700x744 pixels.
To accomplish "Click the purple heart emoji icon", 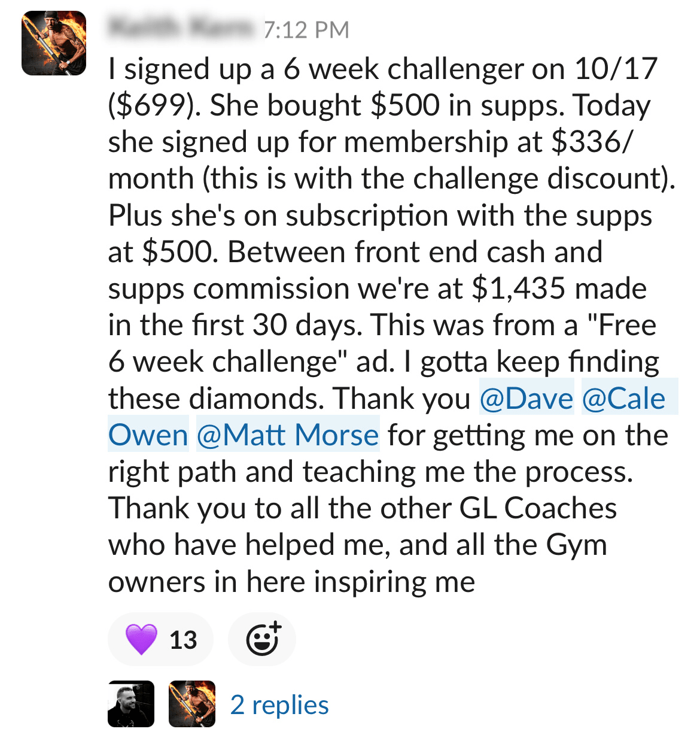I will [x=141, y=639].
